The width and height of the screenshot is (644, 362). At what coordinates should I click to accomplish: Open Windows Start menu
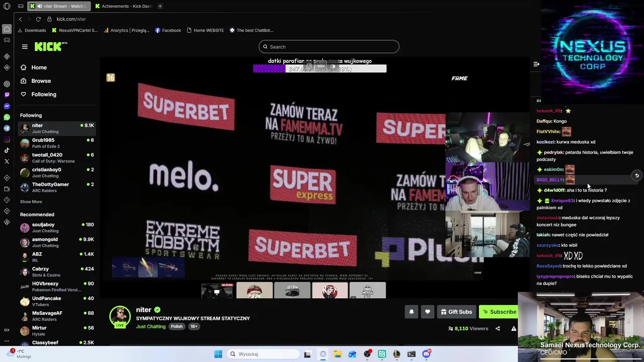[x=218, y=354]
